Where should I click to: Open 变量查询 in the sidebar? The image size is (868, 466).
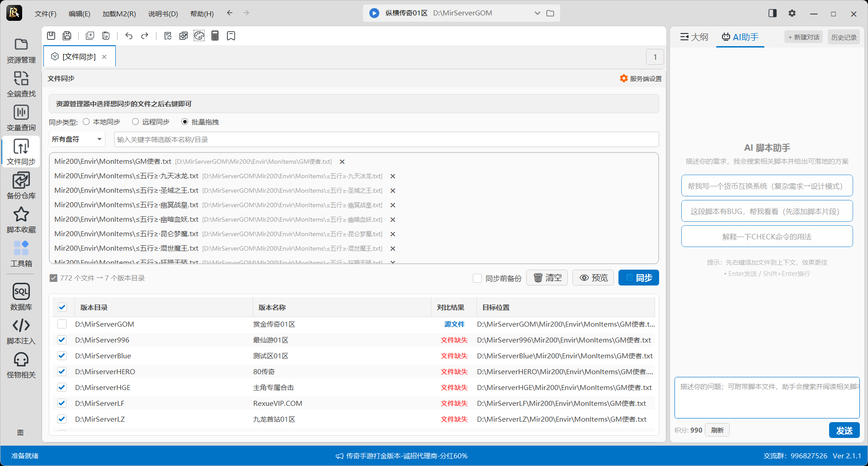coord(21,118)
